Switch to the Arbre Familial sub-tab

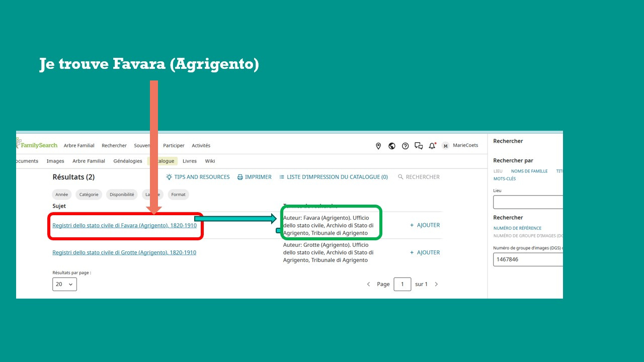pyautogui.click(x=89, y=161)
